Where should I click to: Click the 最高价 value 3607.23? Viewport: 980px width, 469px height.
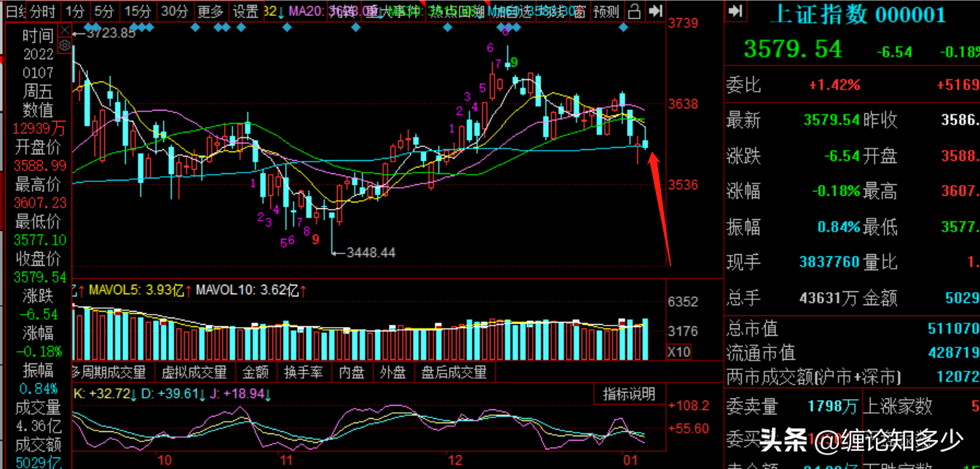tap(41, 203)
